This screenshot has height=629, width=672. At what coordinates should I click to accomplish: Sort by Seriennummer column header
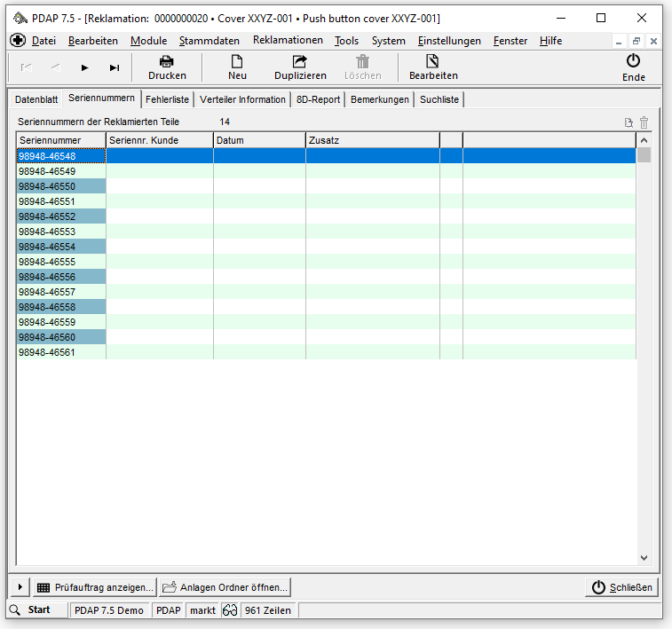tap(61, 140)
